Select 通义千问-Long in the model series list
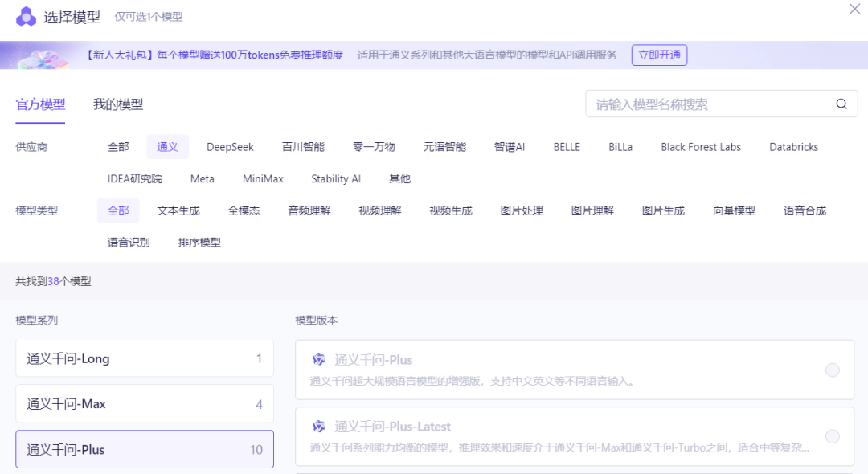Screen dimensions: 868x474 [145, 358]
